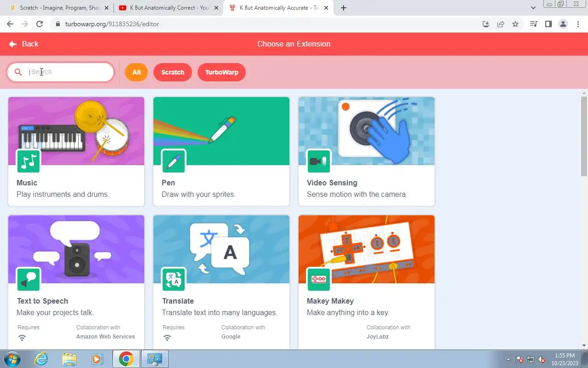Filter extensions by TurboWarp
This screenshot has height=368, width=588.
point(221,72)
